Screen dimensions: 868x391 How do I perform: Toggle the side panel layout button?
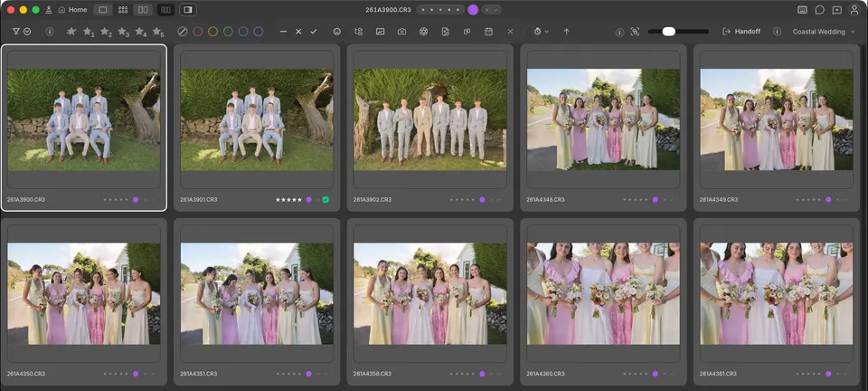(188, 9)
